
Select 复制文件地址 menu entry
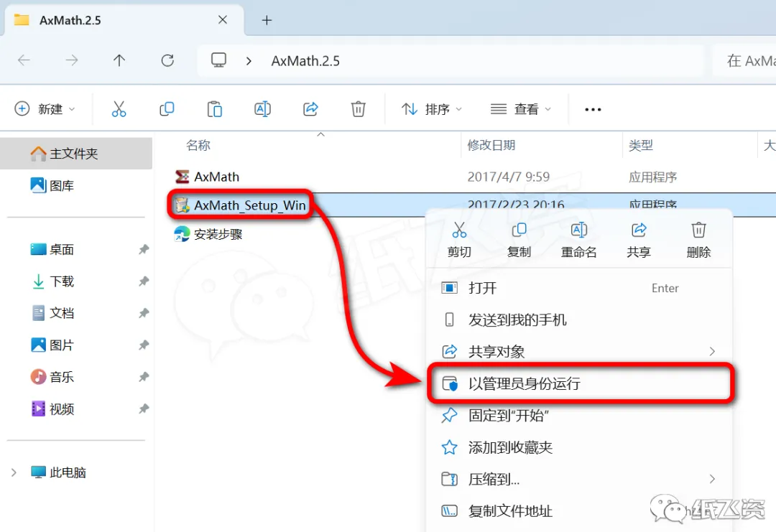click(579, 510)
